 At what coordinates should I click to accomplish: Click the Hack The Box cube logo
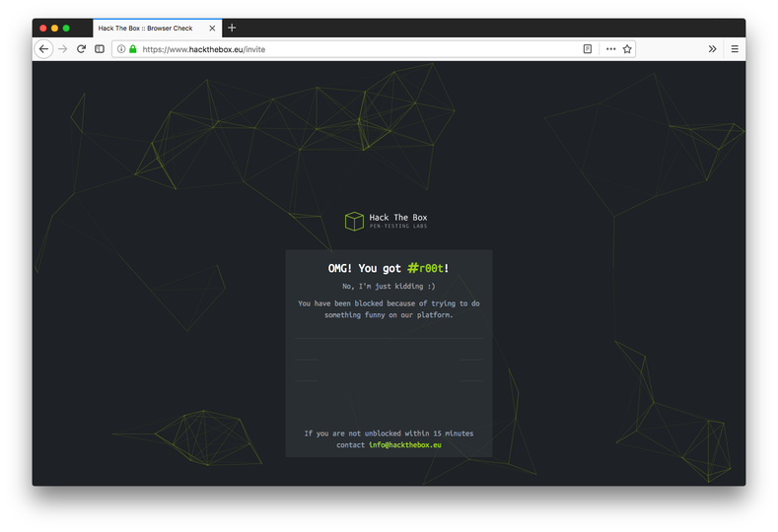coord(354,222)
